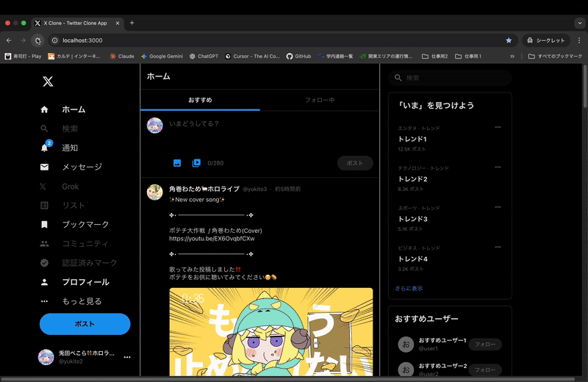Screen dimensions: 588x382
Task: Reload the page in browser toolbar
Action: point(37,40)
